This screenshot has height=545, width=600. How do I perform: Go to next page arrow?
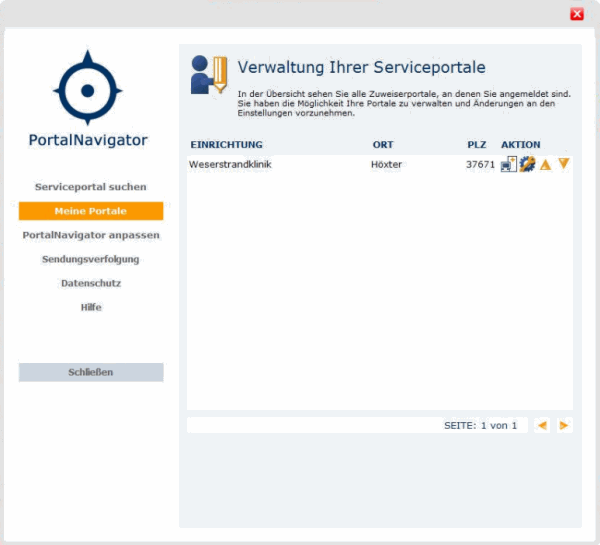click(x=564, y=425)
